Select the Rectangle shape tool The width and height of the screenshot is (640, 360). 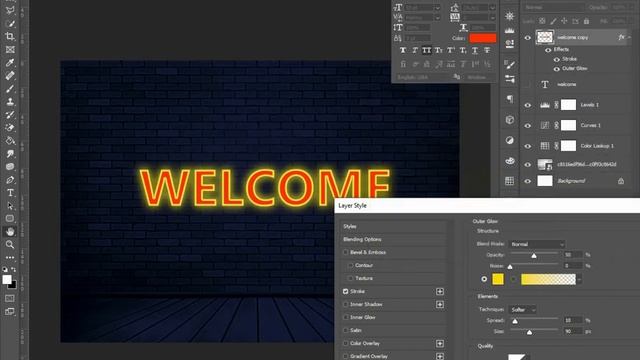[x=10, y=218]
